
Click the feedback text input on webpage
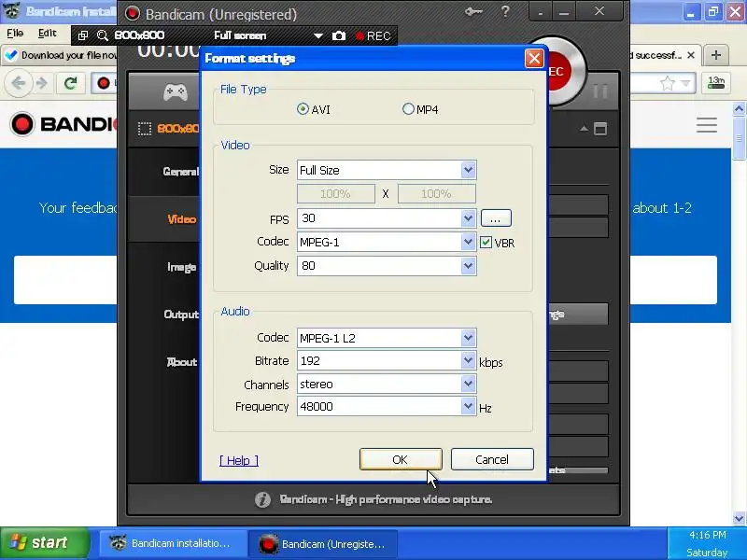tap(64, 280)
